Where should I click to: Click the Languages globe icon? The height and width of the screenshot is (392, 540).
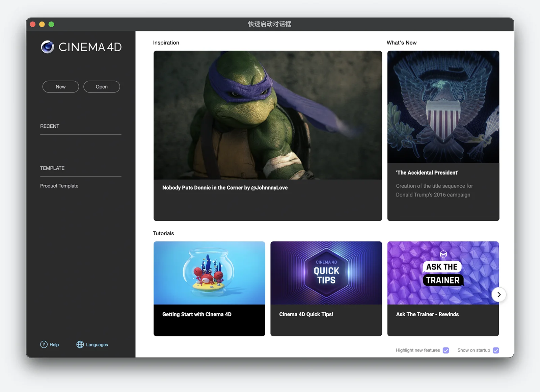coord(80,344)
